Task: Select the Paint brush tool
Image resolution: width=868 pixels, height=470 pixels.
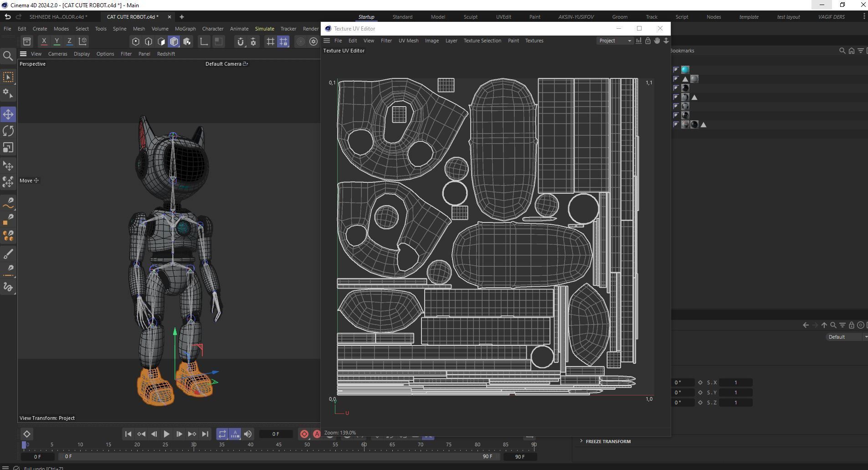Action: tap(8, 254)
